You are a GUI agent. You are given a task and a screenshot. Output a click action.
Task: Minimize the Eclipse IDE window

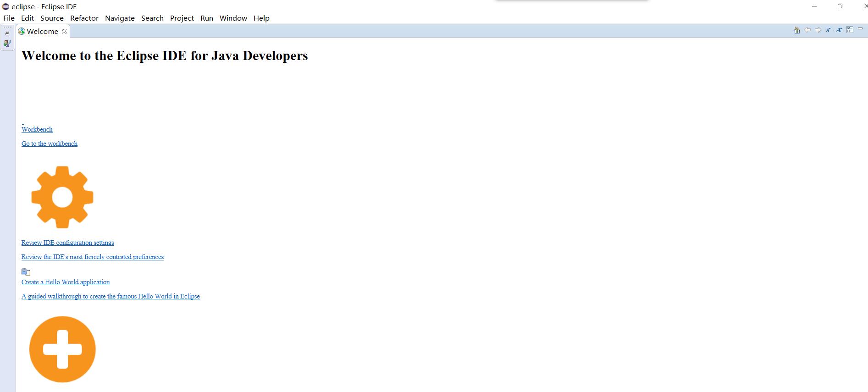coord(814,6)
